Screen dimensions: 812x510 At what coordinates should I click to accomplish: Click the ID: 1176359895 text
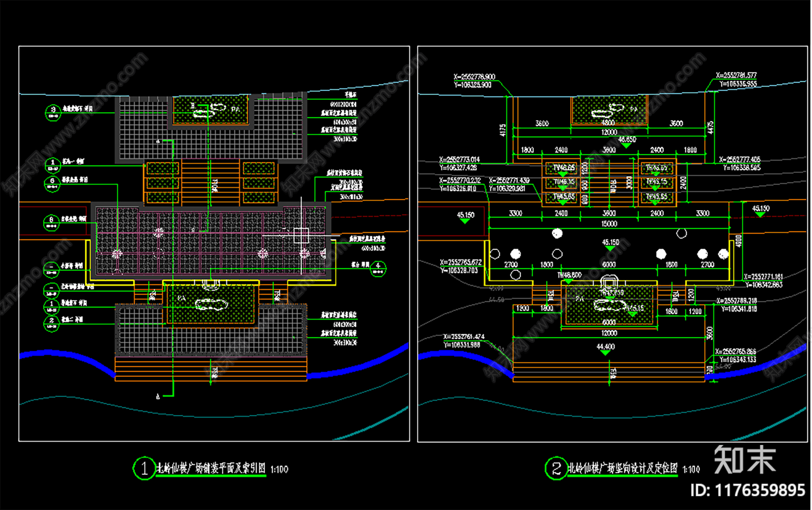pos(748,490)
